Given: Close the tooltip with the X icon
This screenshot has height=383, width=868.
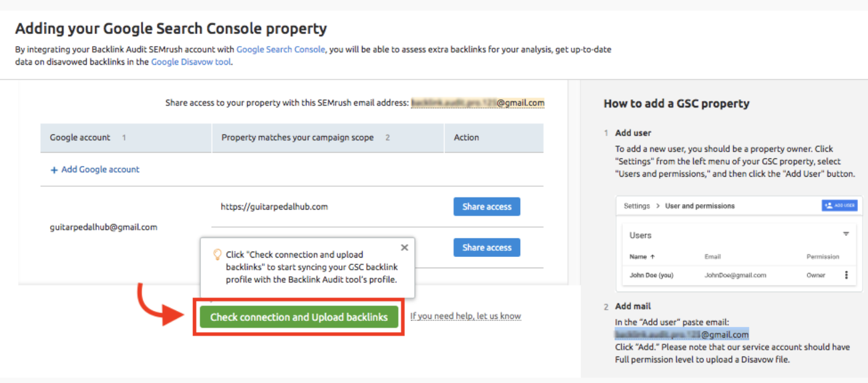Looking at the screenshot, I should tap(404, 248).
